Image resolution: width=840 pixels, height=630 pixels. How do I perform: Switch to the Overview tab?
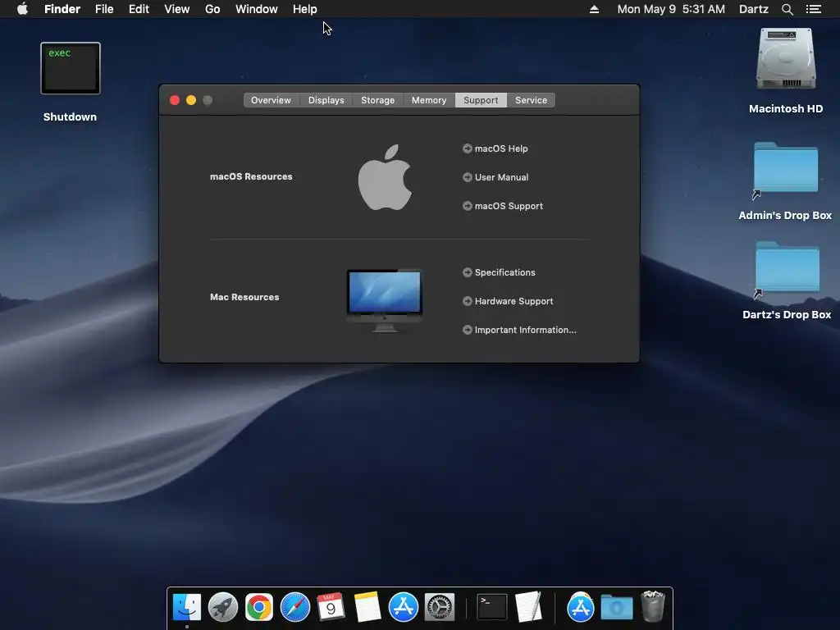point(271,100)
